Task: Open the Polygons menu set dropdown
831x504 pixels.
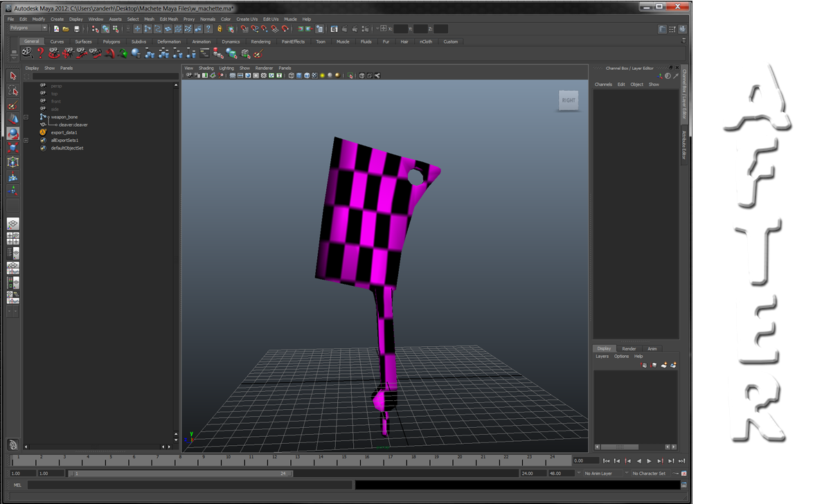Action: [x=28, y=28]
